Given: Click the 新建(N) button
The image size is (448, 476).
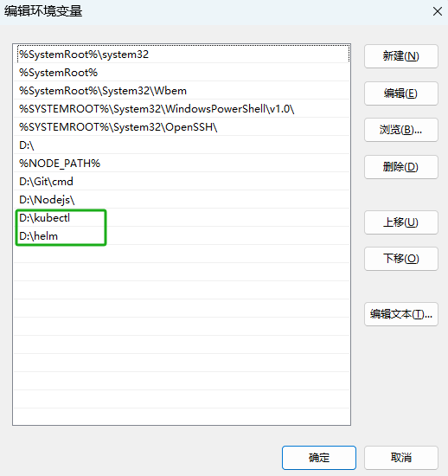Looking at the screenshot, I should (401, 56).
